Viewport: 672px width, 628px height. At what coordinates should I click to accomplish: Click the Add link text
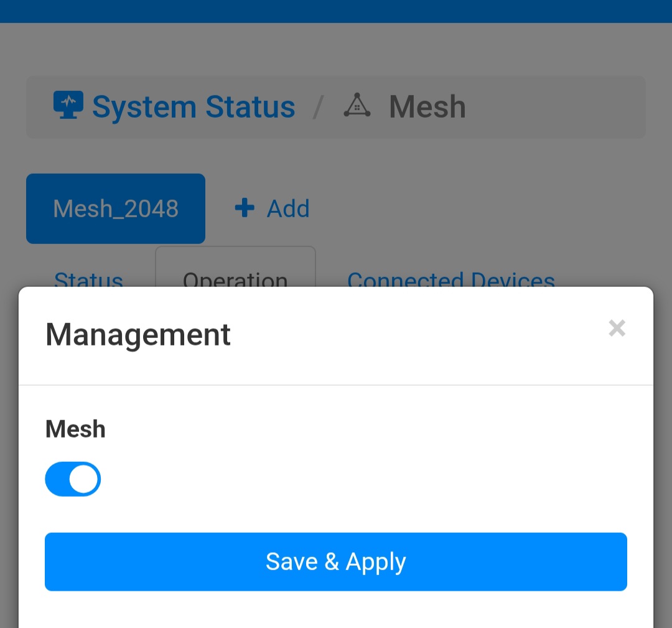tap(288, 209)
